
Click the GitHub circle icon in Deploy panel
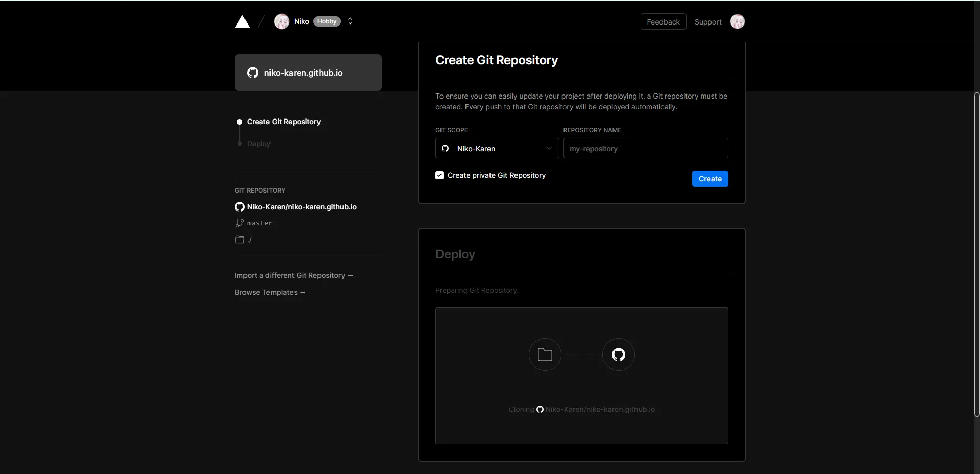[x=619, y=354]
